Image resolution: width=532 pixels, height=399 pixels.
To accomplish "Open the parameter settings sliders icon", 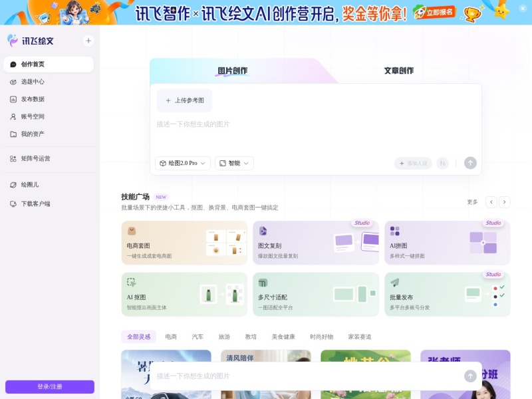I will (442, 163).
